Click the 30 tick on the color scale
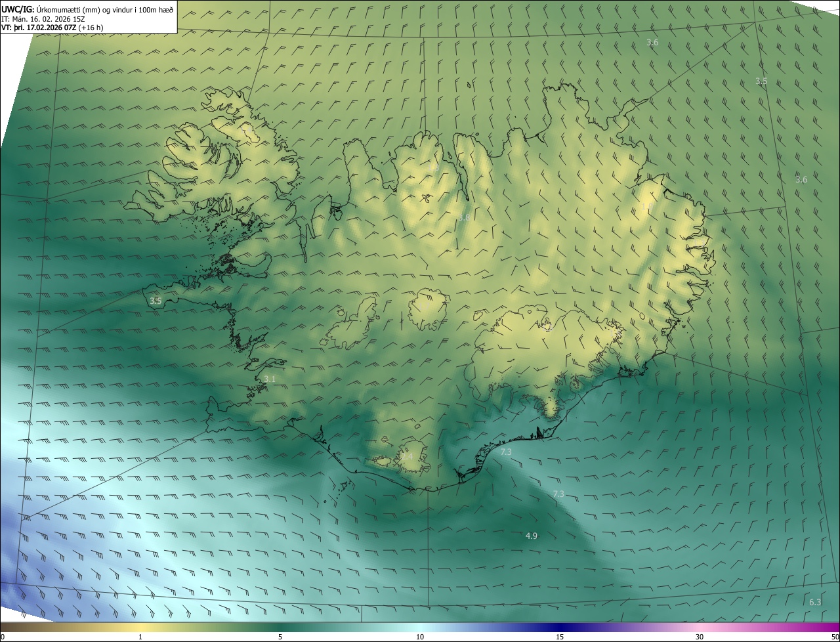The height and width of the screenshot is (642, 840). tap(700, 637)
